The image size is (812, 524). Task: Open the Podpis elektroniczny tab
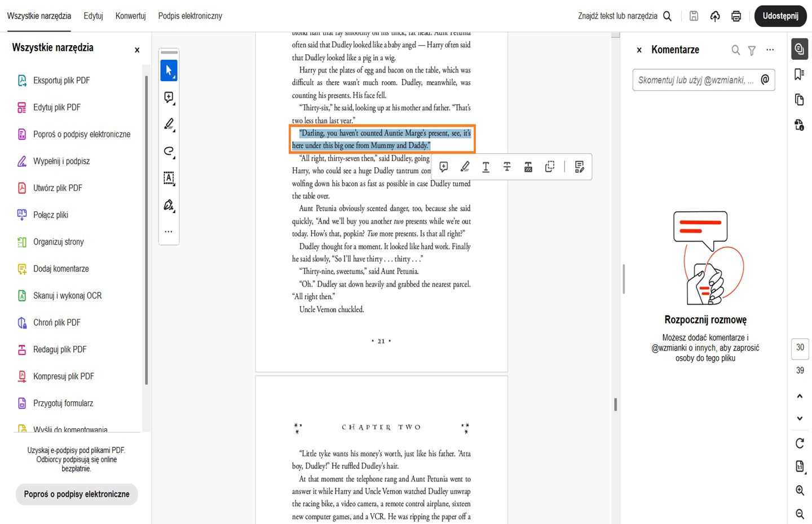tap(190, 16)
